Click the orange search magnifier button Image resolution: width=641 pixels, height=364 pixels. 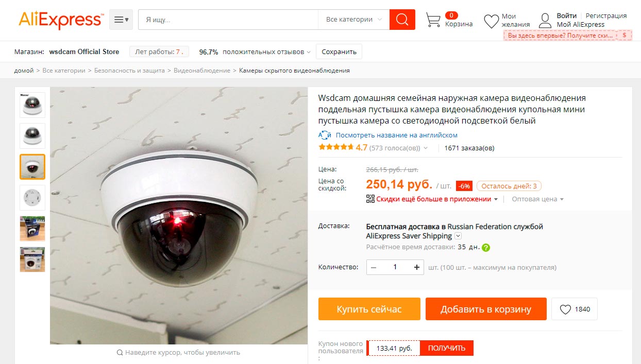tap(402, 20)
